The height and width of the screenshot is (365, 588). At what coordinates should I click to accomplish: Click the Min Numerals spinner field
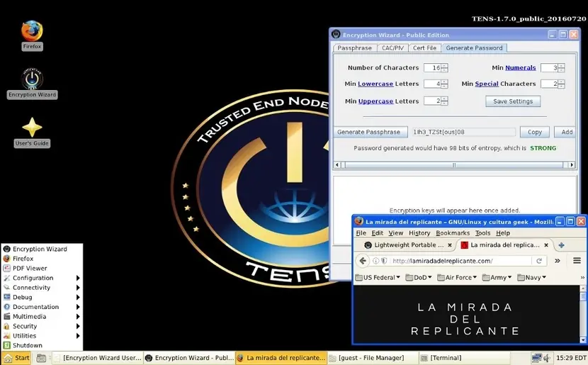click(553, 68)
